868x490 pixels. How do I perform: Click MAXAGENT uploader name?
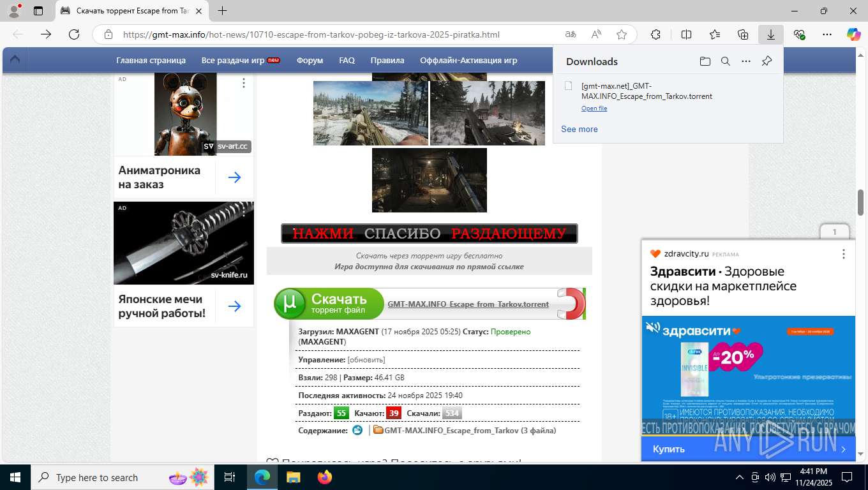tap(357, 332)
